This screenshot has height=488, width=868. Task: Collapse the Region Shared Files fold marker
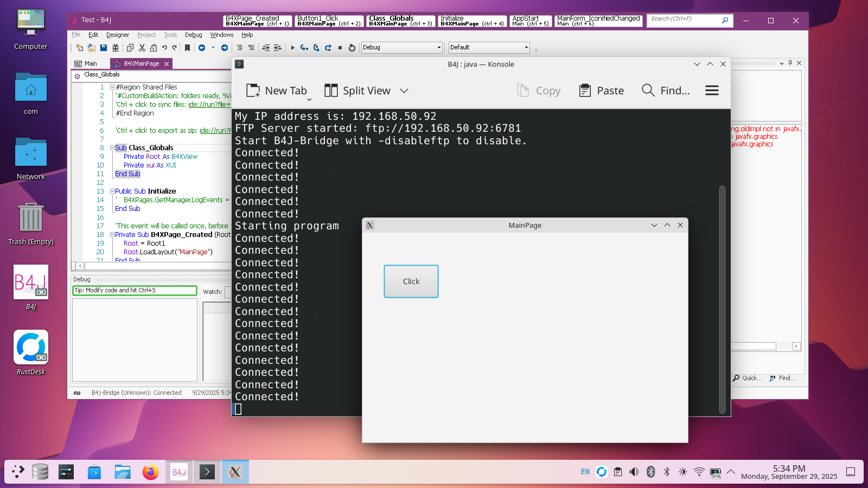pyautogui.click(x=112, y=87)
